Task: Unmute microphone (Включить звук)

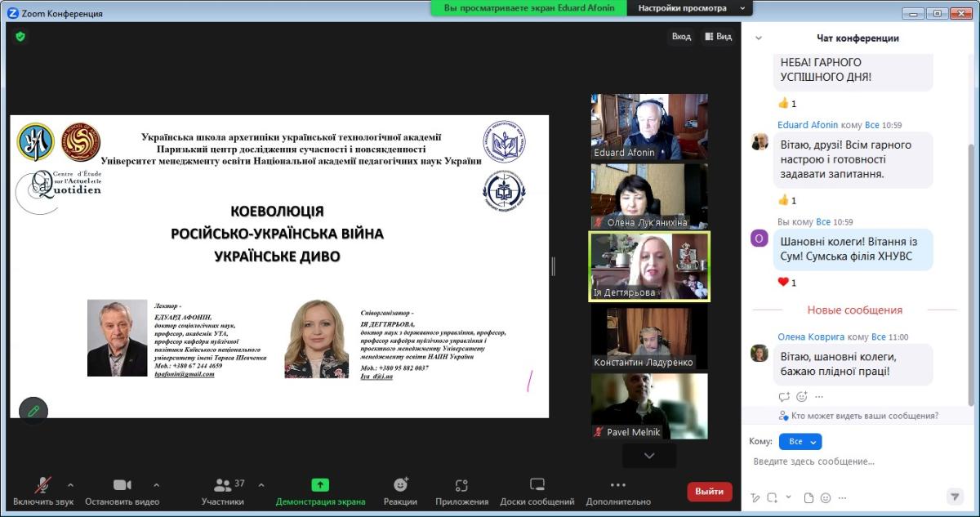Action: click(x=42, y=491)
